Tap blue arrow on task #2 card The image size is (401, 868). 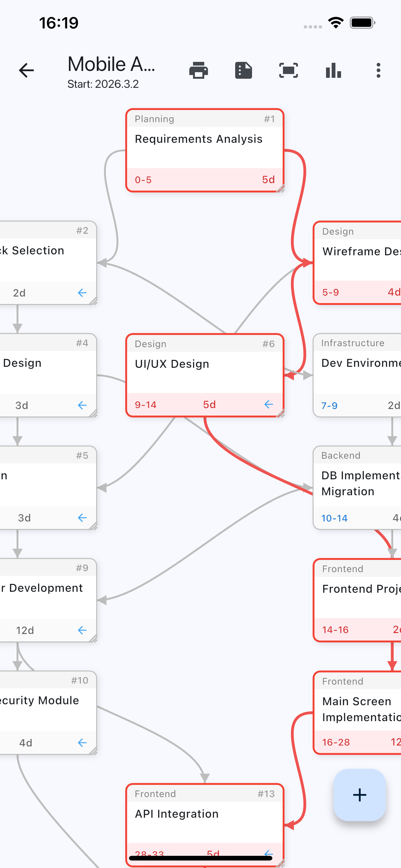tap(82, 293)
